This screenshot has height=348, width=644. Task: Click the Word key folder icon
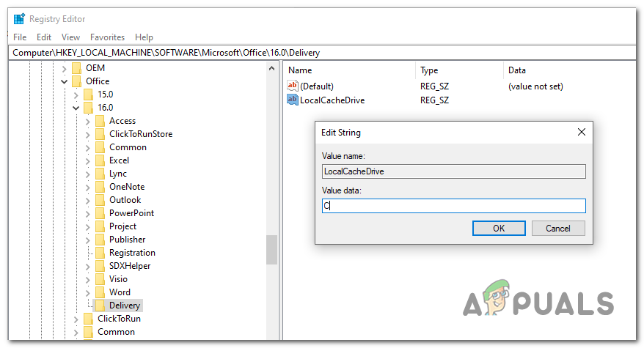point(100,292)
